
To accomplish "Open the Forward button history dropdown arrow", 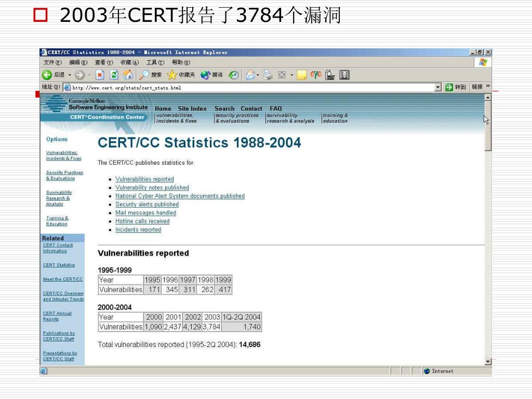I will point(89,75).
